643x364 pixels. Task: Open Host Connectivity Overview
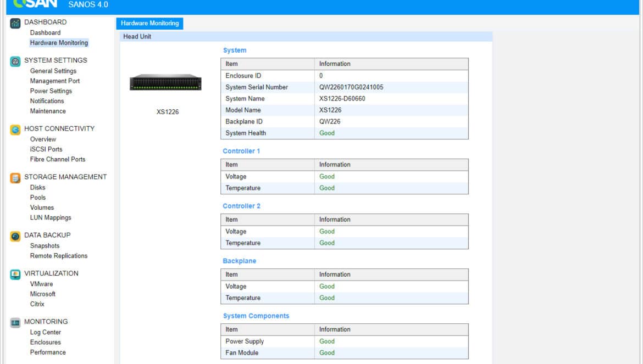click(43, 139)
